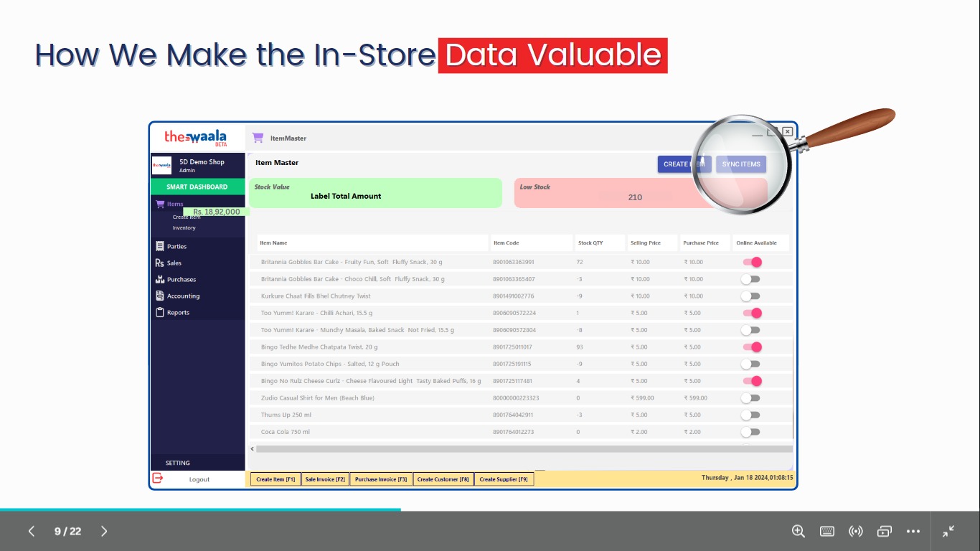980x551 pixels.
Task: Open the SETTING entry in sidebar
Action: pyautogui.click(x=178, y=463)
